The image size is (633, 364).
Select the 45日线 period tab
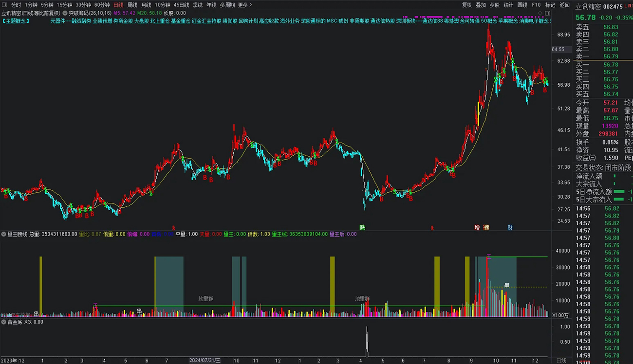point(181,5)
